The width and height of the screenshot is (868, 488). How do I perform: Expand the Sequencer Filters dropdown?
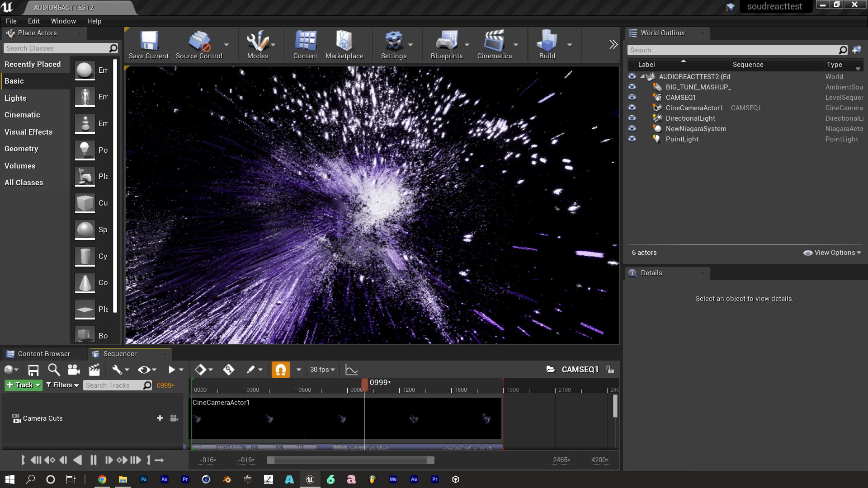(63, 385)
